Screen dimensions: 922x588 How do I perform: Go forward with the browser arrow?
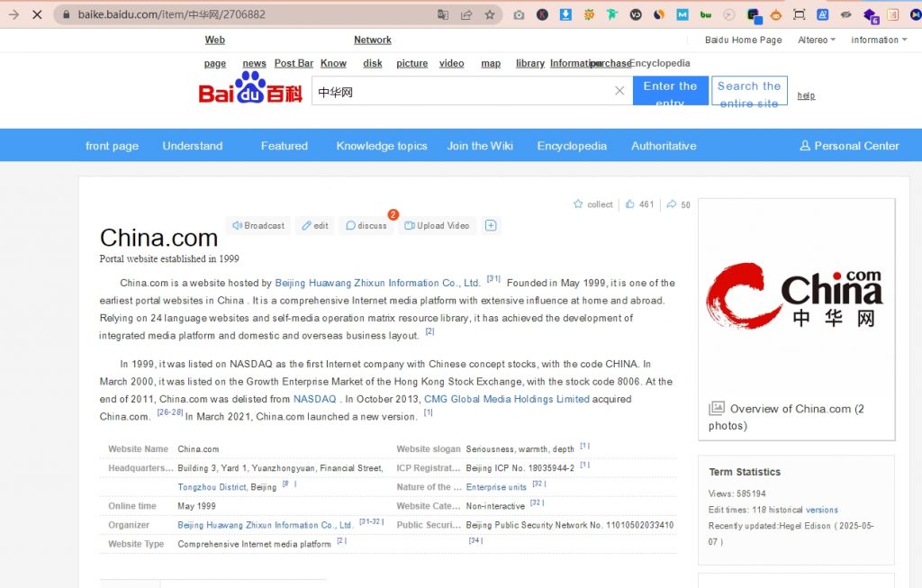pos(14,14)
